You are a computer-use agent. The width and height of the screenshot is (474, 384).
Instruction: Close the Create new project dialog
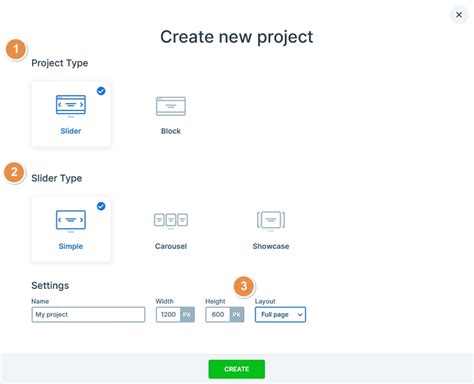459,15
